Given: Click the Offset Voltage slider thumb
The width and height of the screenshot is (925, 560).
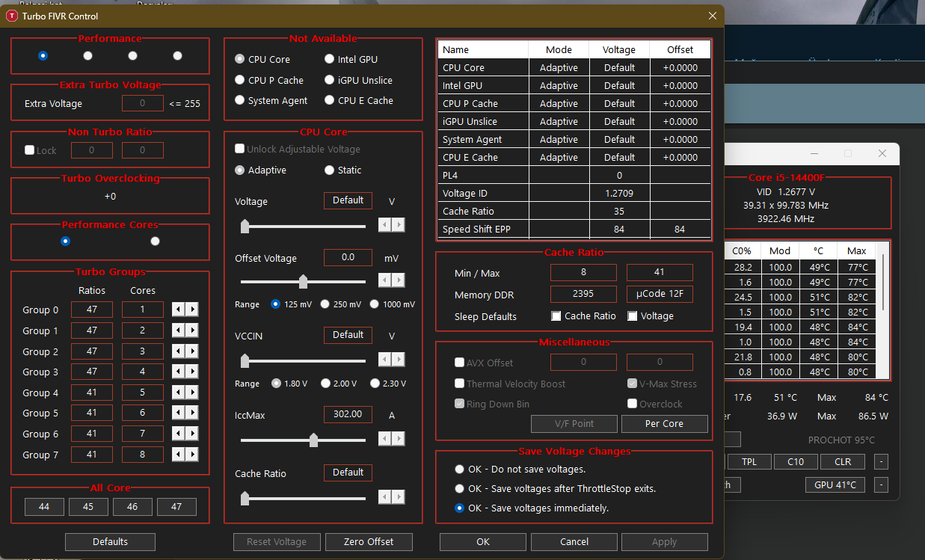Looking at the screenshot, I should click(x=303, y=282).
